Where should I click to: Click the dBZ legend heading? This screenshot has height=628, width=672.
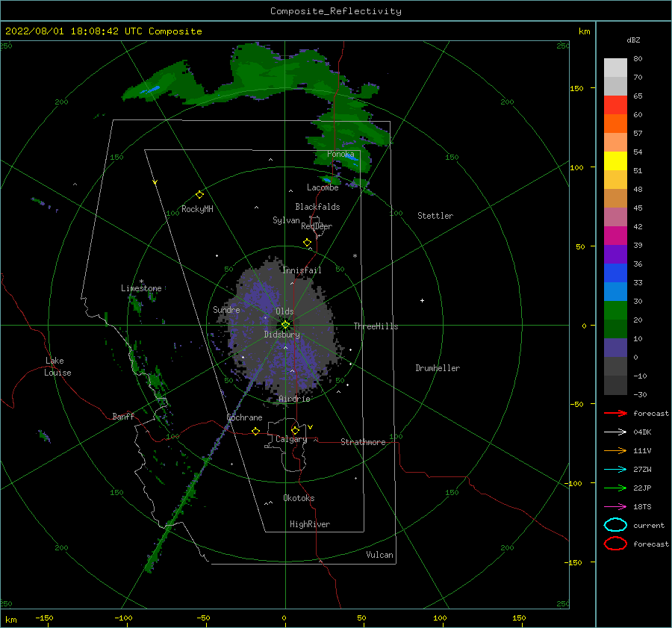633,40
